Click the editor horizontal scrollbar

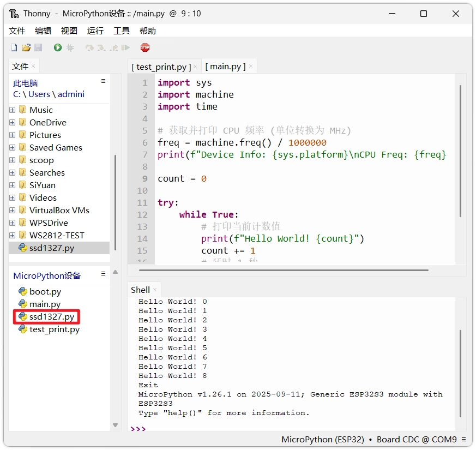click(284, 269)
